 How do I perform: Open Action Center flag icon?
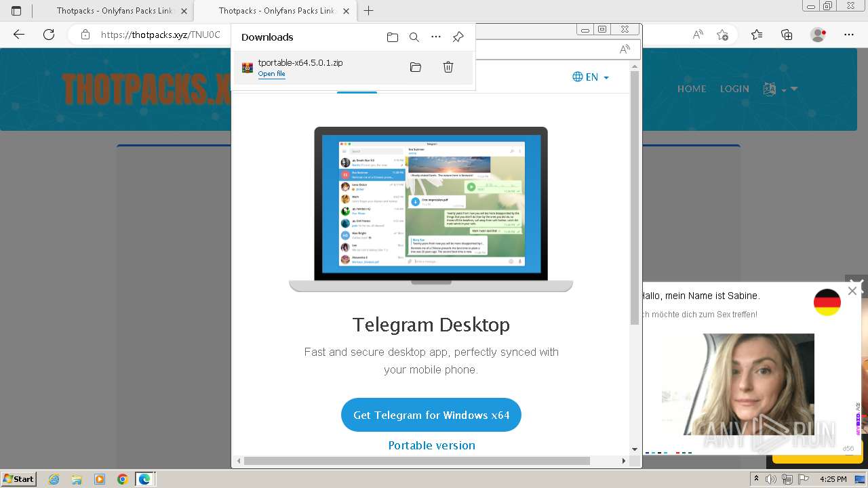pos(803,479)
